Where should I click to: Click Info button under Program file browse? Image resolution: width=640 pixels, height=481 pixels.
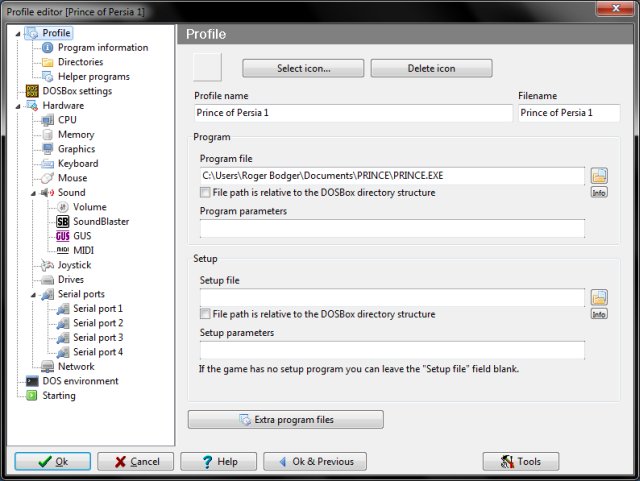tap(599, 192)
